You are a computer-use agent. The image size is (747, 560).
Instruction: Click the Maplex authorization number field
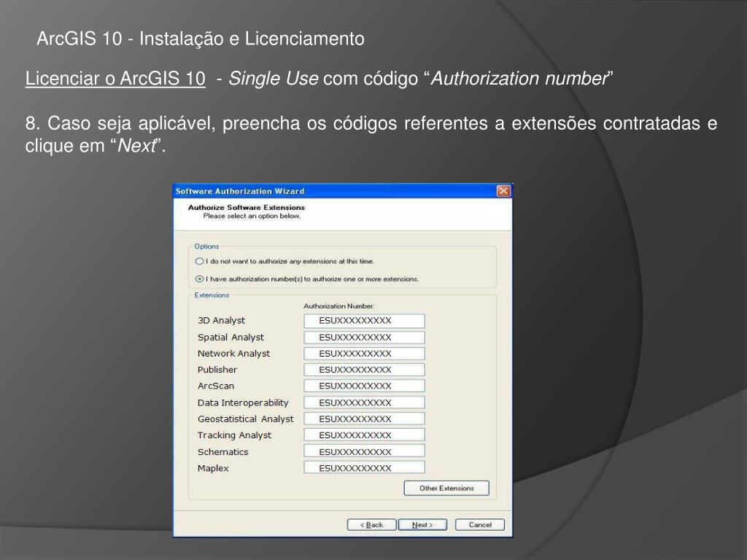click(364, 467)
